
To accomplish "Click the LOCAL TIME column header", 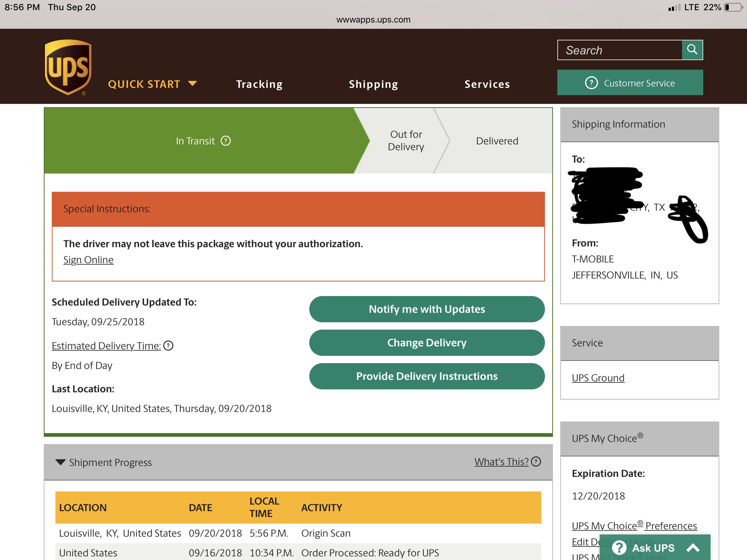I will tap(264, 507).
